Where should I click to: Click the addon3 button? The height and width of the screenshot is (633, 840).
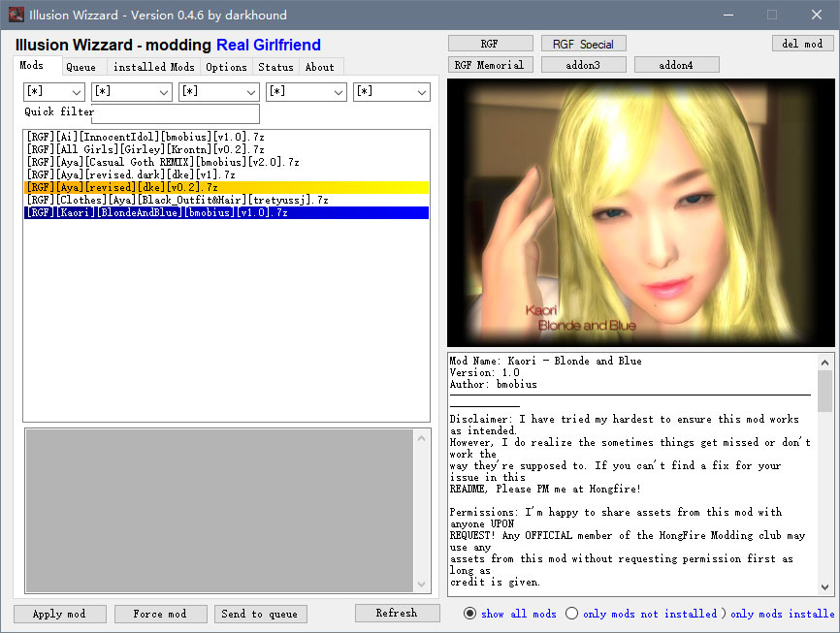[x=583, y=65]
